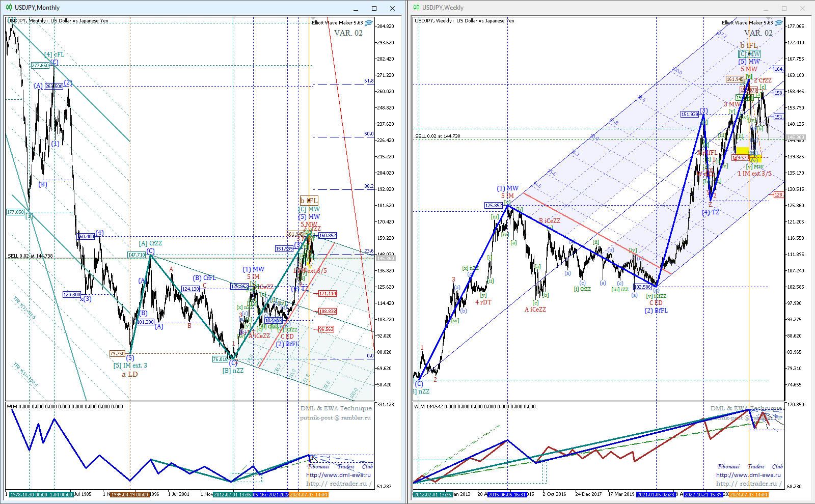815x504 pixels.
Task: Click the 151.939 label in Weekly chart
Action: pyautogui.click(x=690, y=114)
